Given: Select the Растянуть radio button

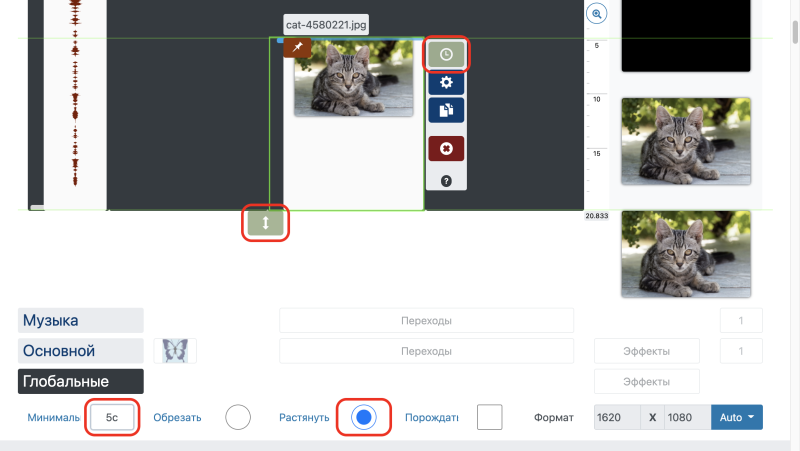Looking at the screenshot, I should click(x=364, y=417).
